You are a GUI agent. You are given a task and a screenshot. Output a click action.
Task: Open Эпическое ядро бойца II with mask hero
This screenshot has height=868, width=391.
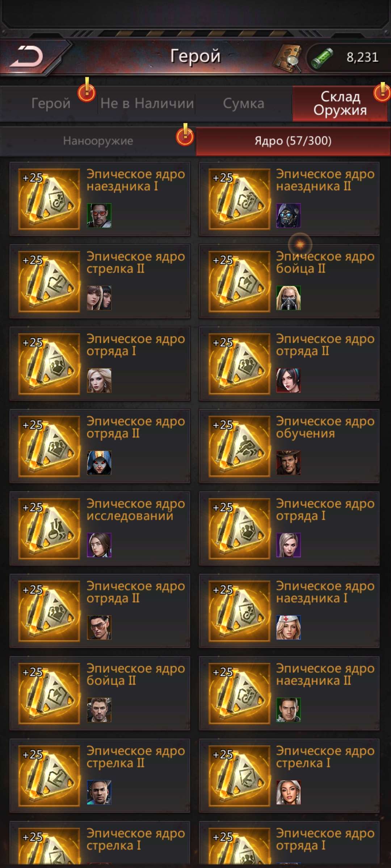pyautogui.click(x=289, y=281)
